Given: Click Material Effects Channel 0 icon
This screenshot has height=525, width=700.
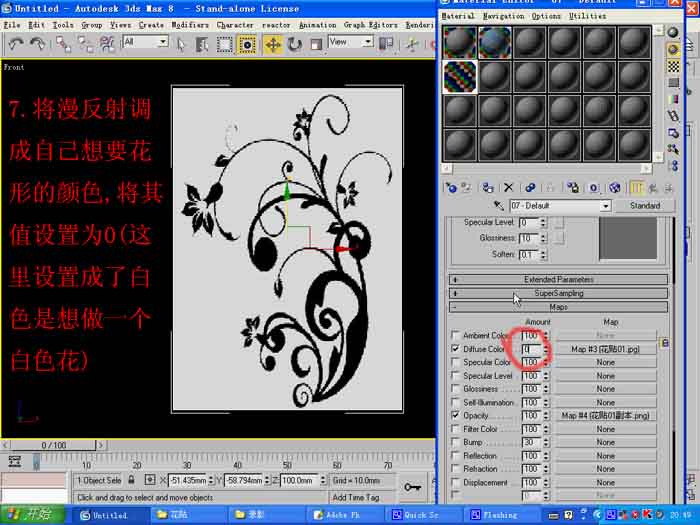Looking at the screenshot, I should [x=593, y=188].
